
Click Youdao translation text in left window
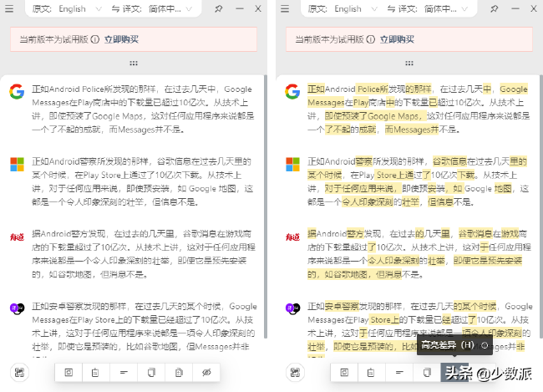tap(144, 254)
